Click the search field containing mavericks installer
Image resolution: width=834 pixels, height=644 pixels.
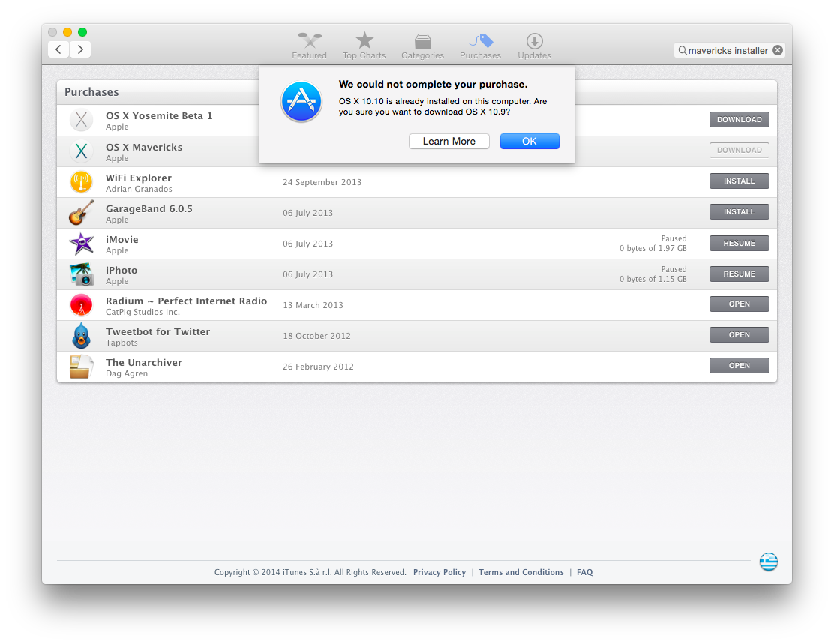(729, 50)
